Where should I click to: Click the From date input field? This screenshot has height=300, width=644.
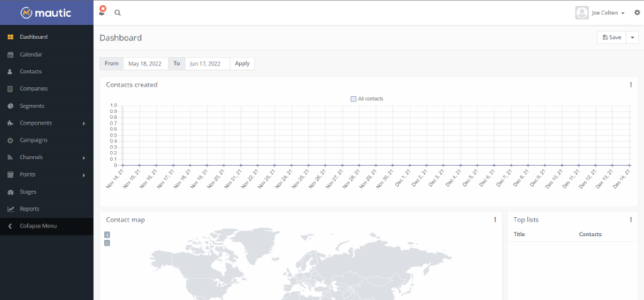click(x=145, y=64)
